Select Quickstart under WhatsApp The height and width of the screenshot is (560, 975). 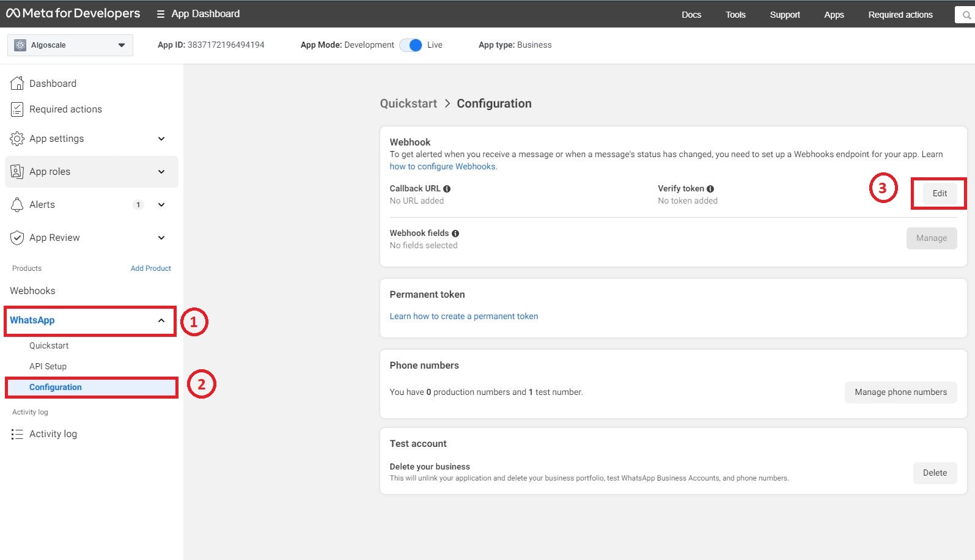[x=49, y=346]
